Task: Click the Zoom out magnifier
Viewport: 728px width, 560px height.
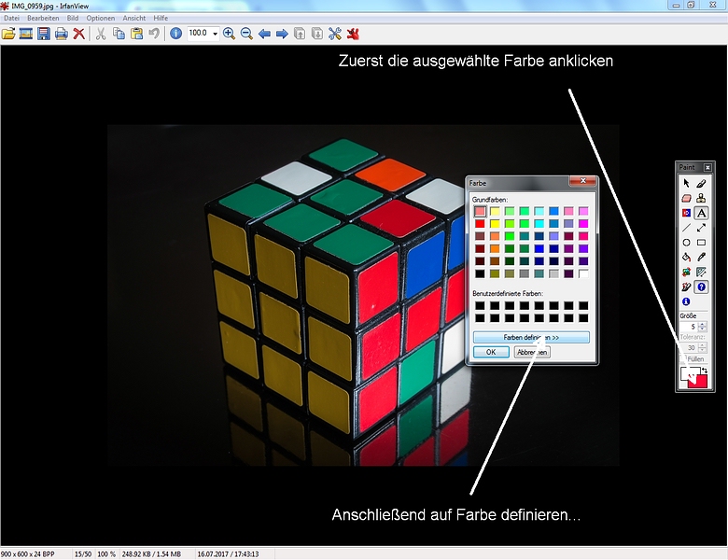Action: 246,34
